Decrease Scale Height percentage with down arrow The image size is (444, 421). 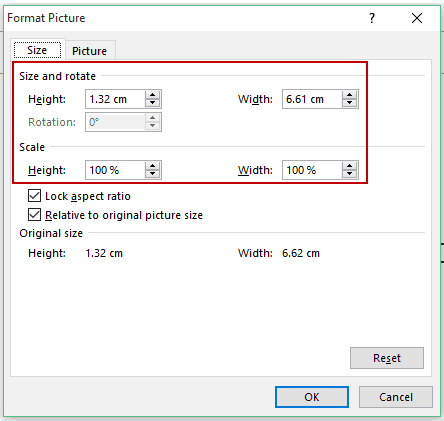click(x=152, y=174)
